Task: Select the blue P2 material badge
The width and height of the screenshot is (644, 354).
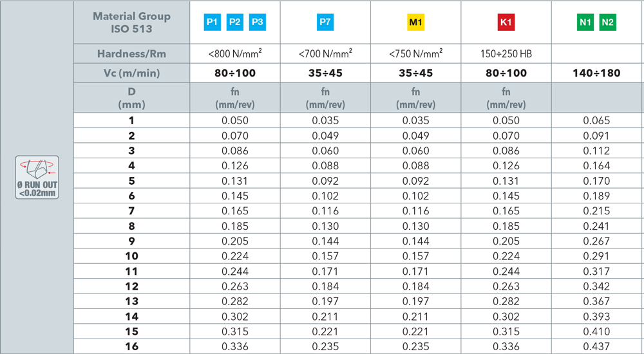Action: point(235,23)
